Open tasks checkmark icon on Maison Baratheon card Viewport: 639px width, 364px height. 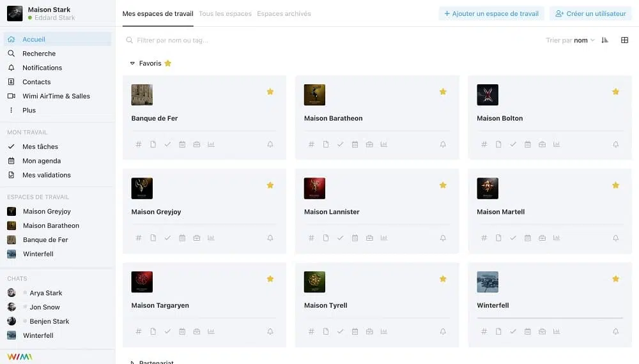[341, 144]
